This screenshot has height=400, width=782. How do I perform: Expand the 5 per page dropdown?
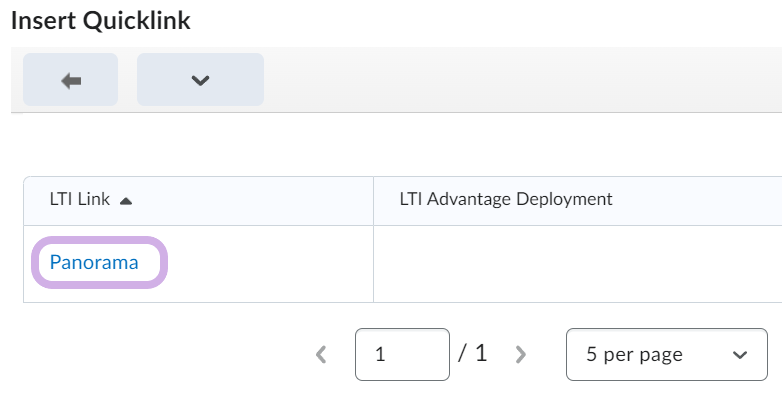click(666, 354)
